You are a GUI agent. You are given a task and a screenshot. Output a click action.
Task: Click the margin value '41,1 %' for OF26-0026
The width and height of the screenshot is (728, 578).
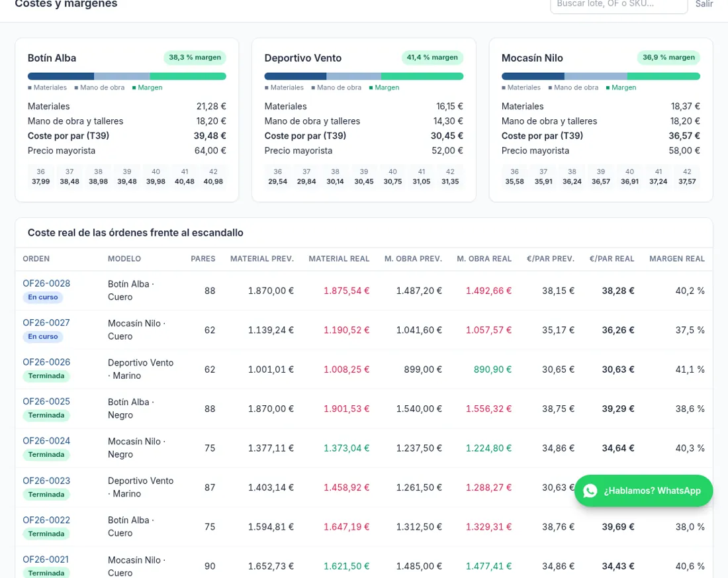(x=690, y=369)
